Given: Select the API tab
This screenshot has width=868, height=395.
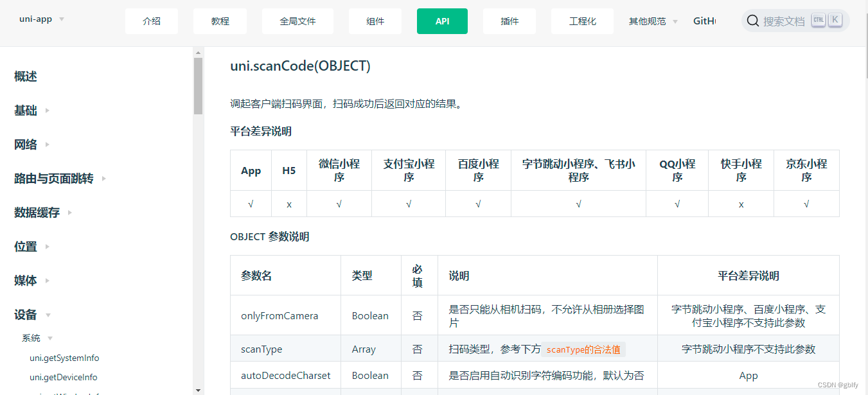Looking at the screenshot, I should (x=442, y=21).
